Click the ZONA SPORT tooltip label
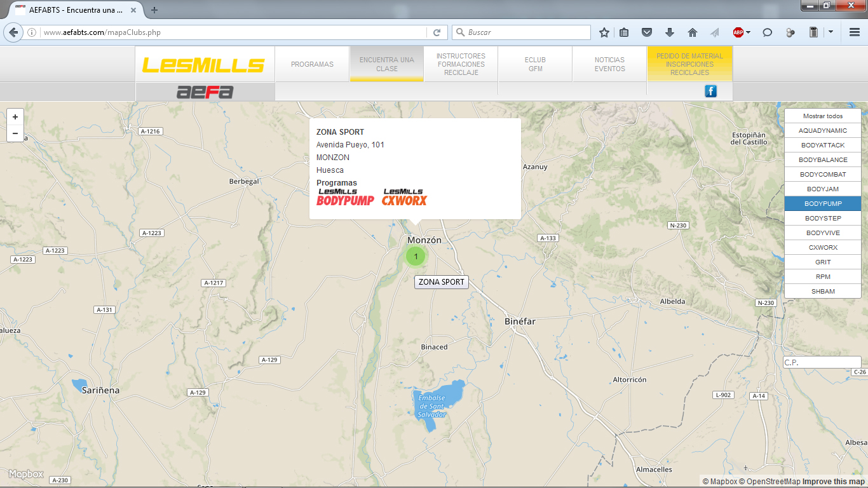 [x=441, y=282]
